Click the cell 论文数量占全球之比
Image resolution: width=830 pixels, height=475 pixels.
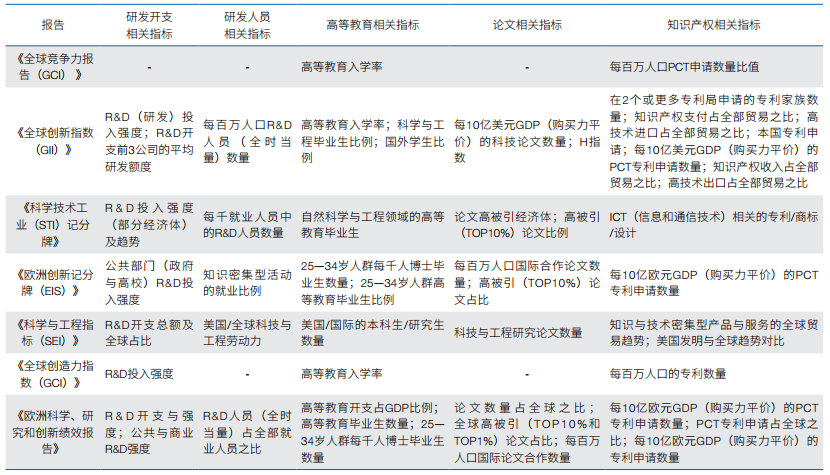pyautogui.click(x=527, y=432)
